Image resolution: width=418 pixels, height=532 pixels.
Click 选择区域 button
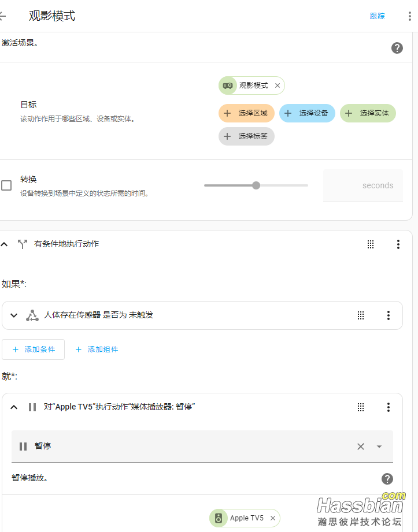coord(246,113)
